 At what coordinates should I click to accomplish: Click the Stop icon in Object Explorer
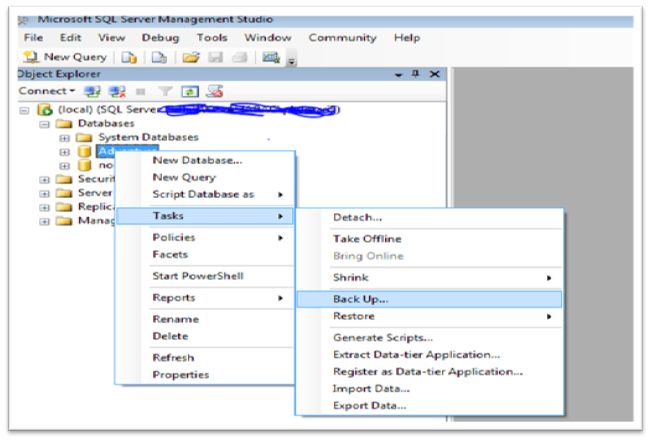[x=141, y=91]
